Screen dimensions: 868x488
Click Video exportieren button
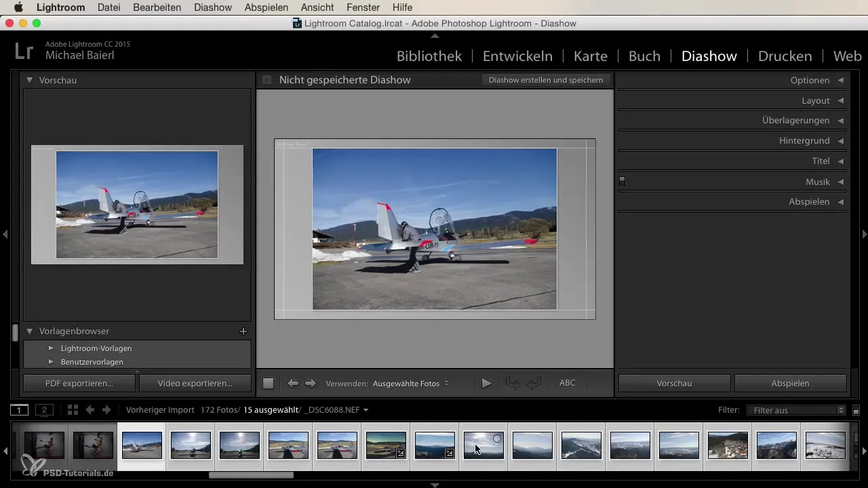tap(195, 383)
